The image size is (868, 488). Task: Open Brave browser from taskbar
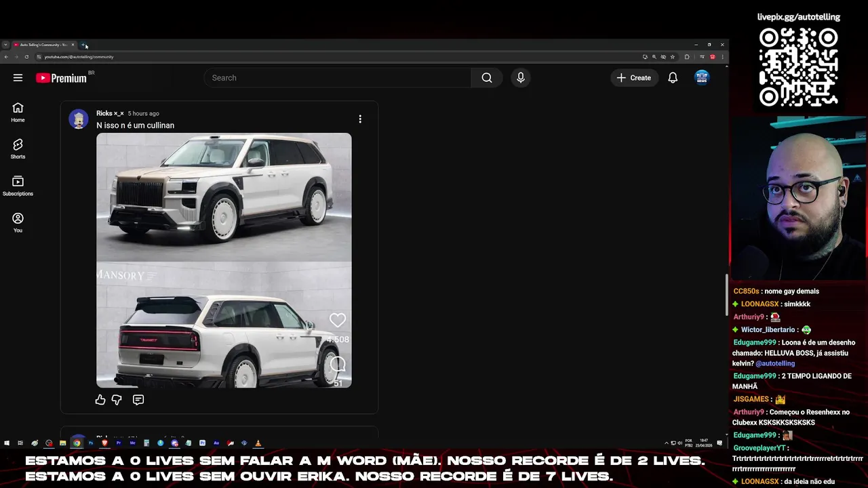[x=104, y=443]
